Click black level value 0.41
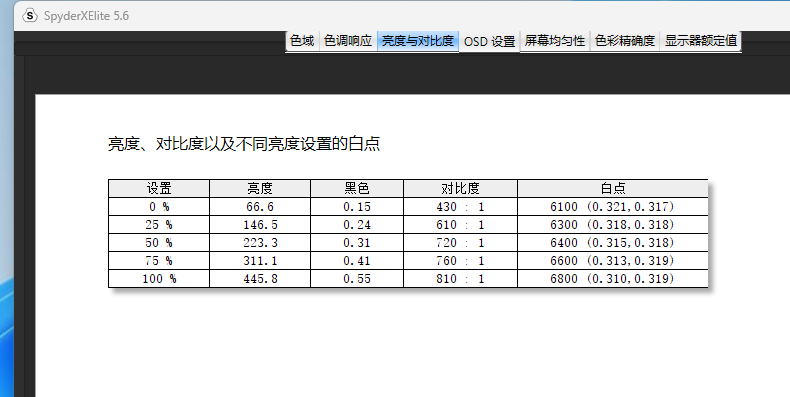Viewport: 790px width, 397px height. click(x=357, y=261)
